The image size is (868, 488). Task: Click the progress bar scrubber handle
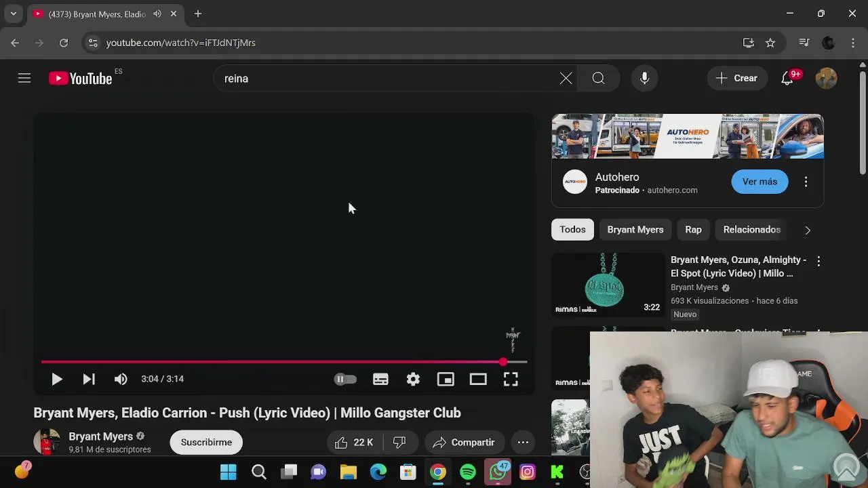tap(502, 362)
